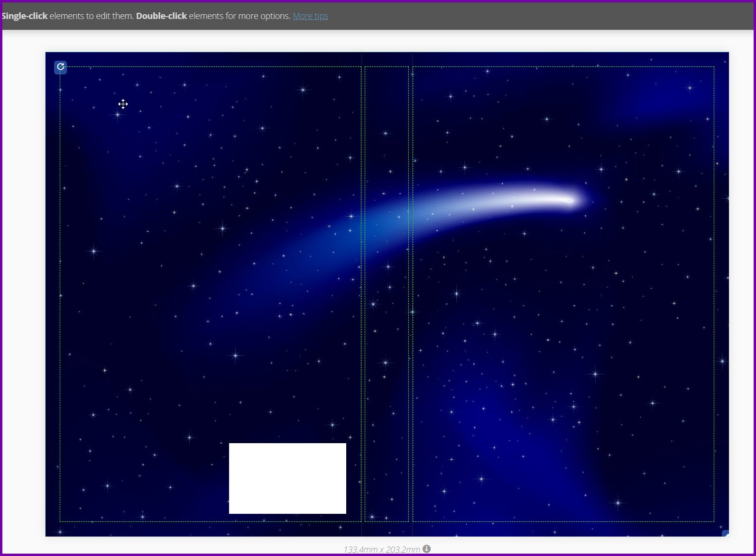The height and width of the screenshot is (556, 756).
Task: Click the rotate icon on the cover image
Action: coord(60,67)
